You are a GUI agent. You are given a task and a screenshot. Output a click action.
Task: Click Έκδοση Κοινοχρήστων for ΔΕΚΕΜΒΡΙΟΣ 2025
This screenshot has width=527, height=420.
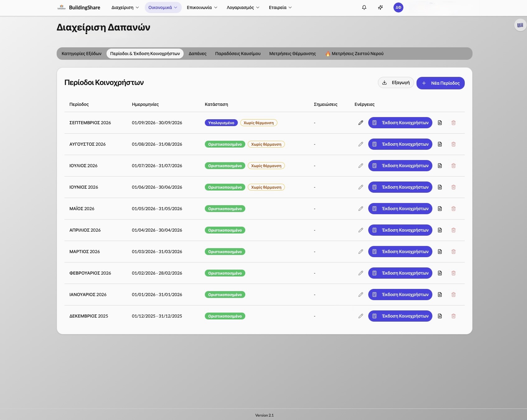(400, 316)
